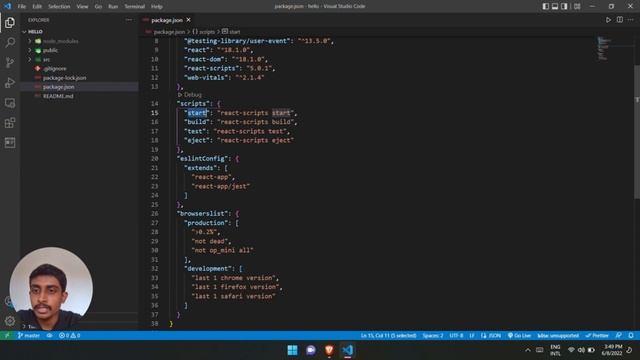Click LF end of line sequence

point(472,336)
